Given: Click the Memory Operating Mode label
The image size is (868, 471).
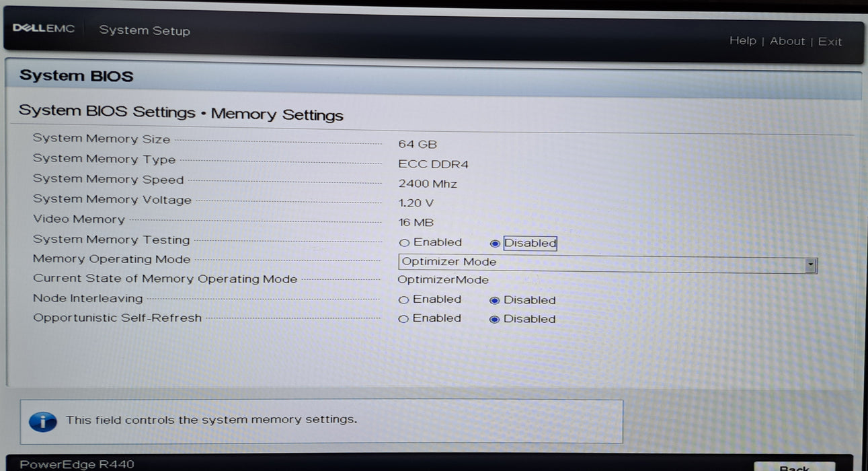Looking at the screenshot, I should click(x=112, y=259).
